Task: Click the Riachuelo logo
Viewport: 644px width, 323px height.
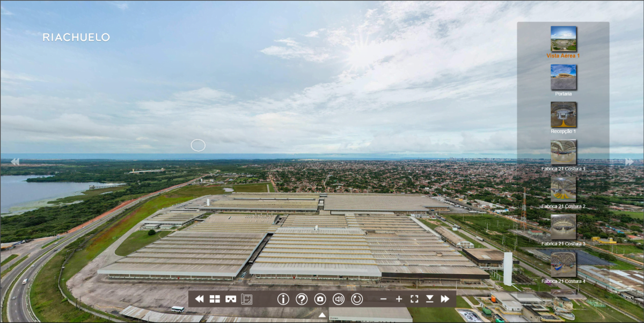Action: 76,37
